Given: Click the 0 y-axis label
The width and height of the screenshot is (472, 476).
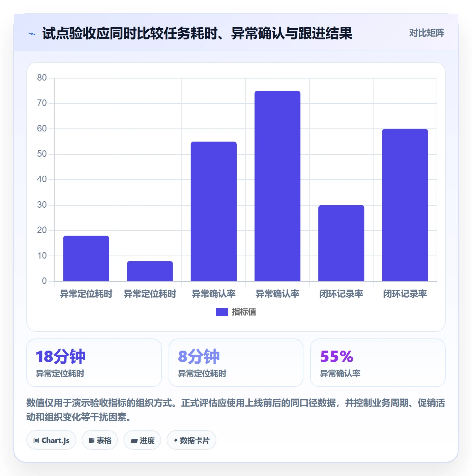Looking at the screenshot, I should [44, 281].
